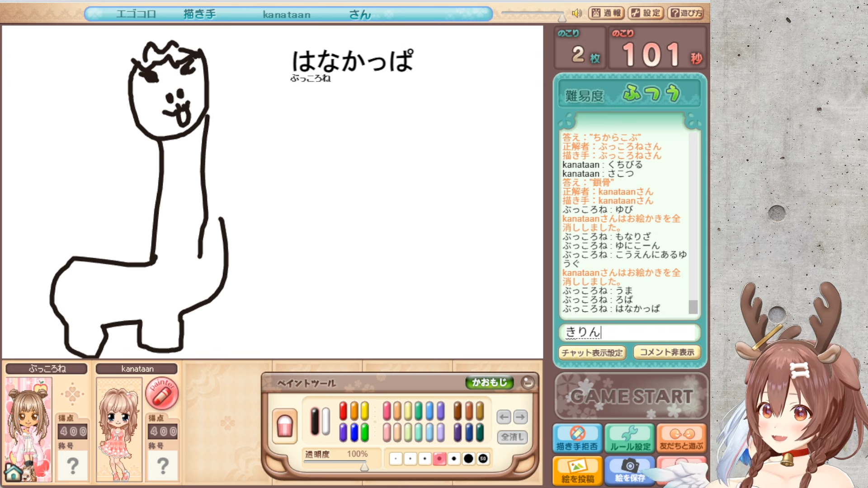Toggle コメント非表示 comment hiding
Viewport: 868px width, 488px height.
(667, 352)
